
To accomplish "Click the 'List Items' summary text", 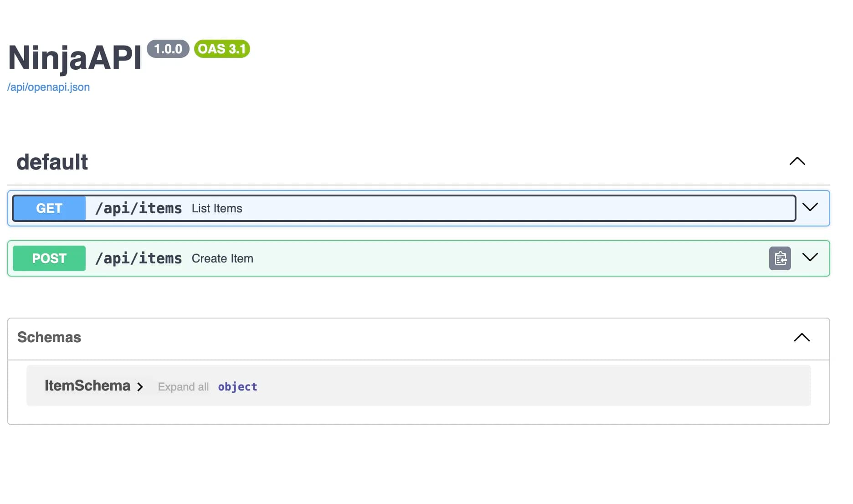I will [x=217, y=208].
